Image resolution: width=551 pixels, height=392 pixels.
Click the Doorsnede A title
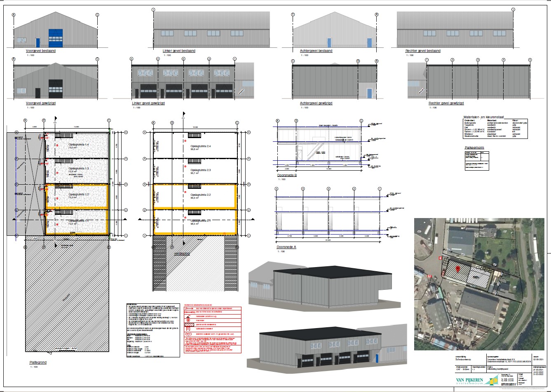pos(287,247)
